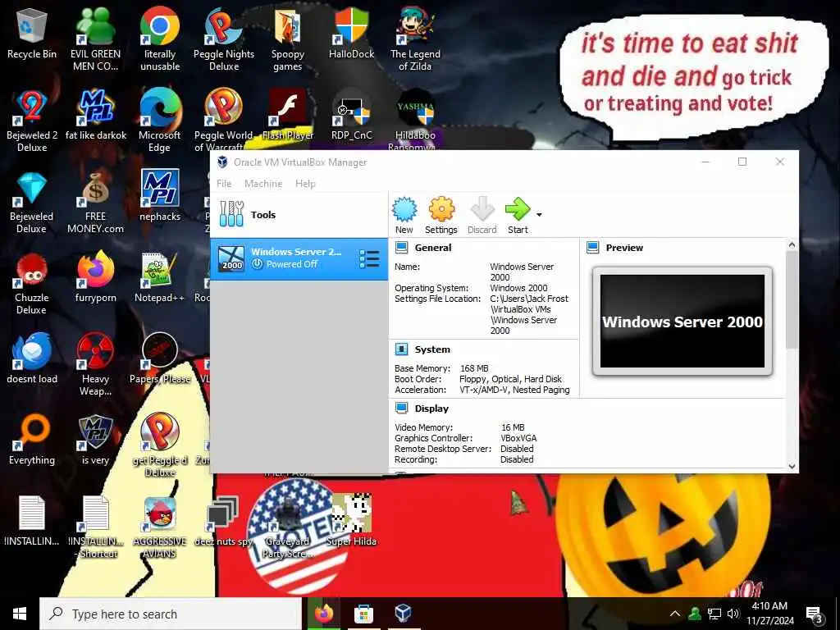Select the 'fat like darkok' icon
Viewport: 840px width, 630px height.
(96, 115)
